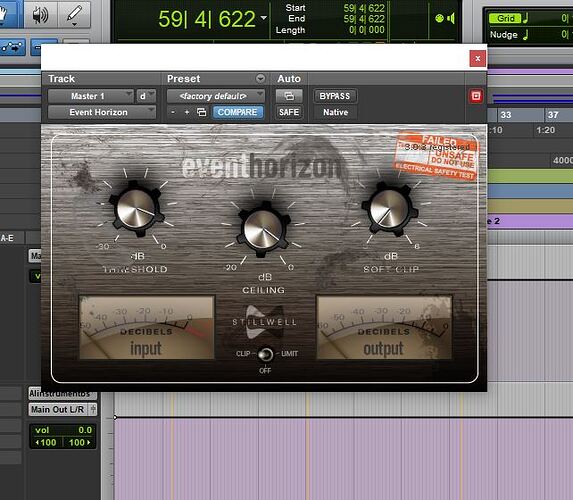Viewport: 573px width, 500px height.
Task: Click the input decibels meter
Action: 147,327
